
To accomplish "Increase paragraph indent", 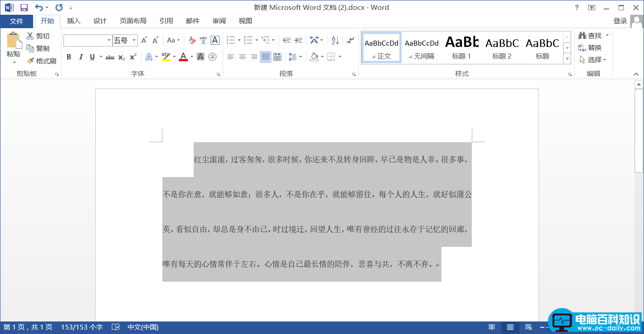I will 298,40.
